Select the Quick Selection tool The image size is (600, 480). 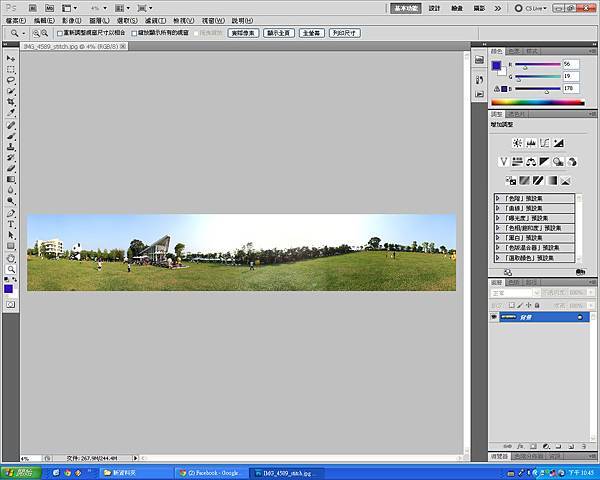point(11,91)
